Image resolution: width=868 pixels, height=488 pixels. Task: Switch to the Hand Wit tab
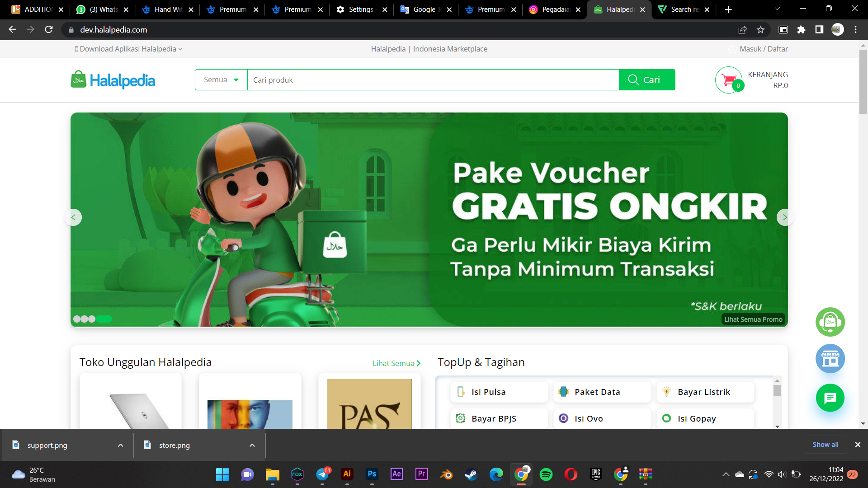pos(168,9)
